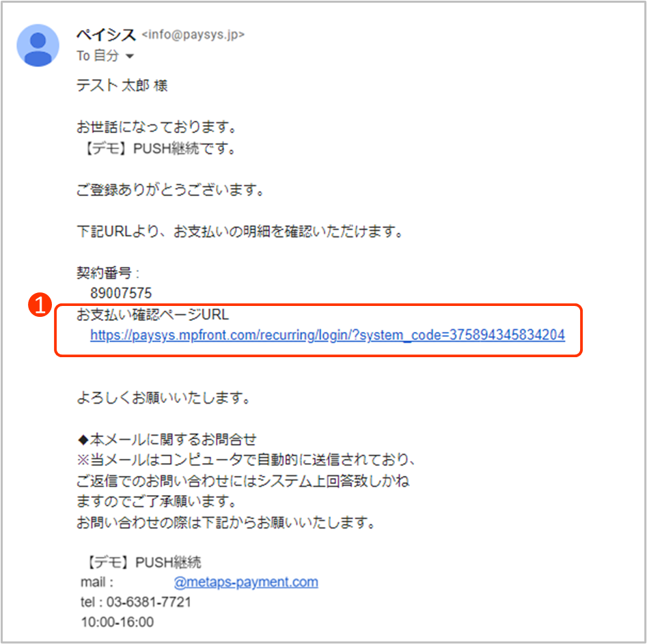Screen dimensions: 647x644
Task: Click the sender address info@paysys.jp
Action: pos(193,35)
